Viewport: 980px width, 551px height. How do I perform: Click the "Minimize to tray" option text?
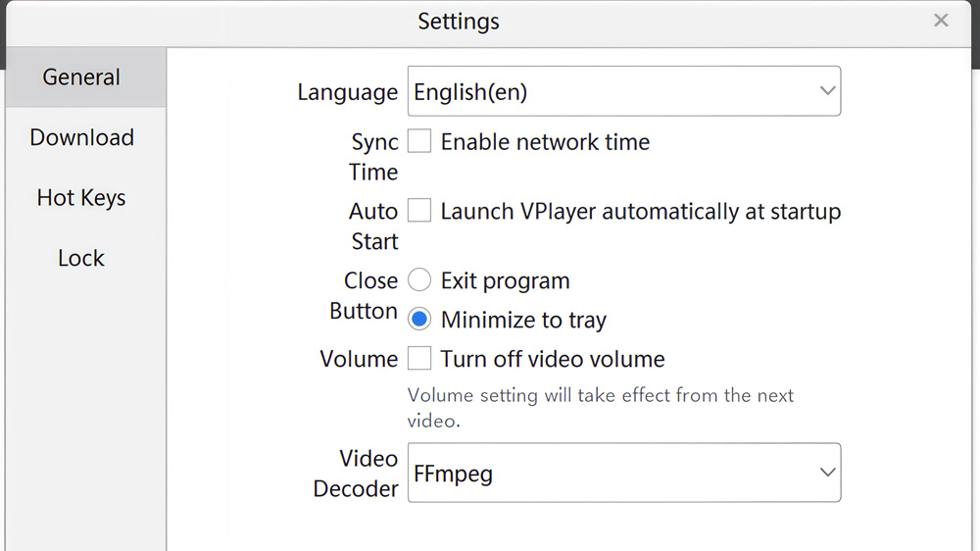[x=523, y=321]
